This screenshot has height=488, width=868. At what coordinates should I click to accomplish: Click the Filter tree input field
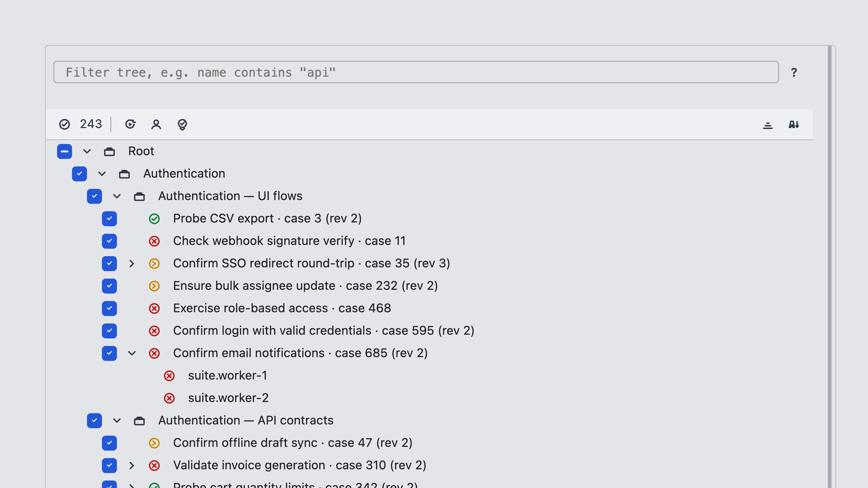point(416,72)
